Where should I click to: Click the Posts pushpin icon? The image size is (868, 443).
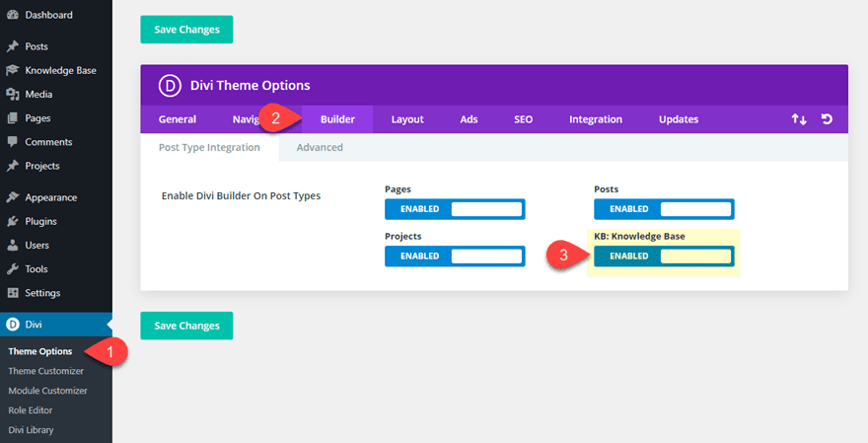pyautogui.click(x=12, y=46)
